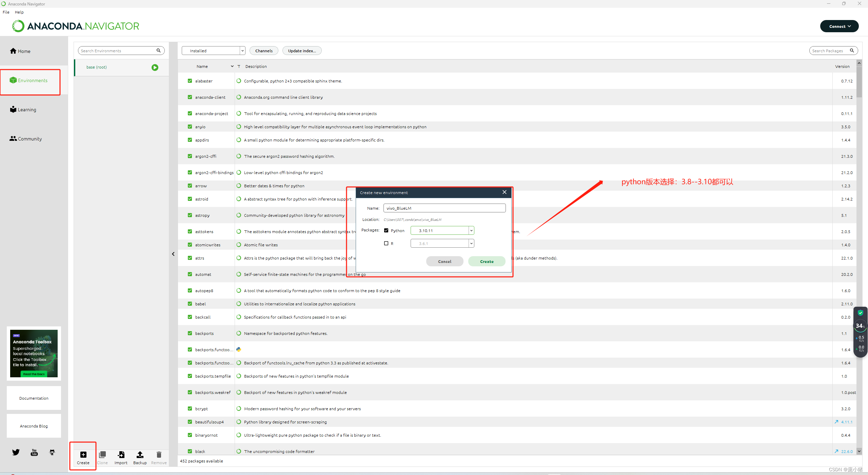Enable the R package checkbox
This screenshot has height=475, width=868.
[x=386, y=243]
